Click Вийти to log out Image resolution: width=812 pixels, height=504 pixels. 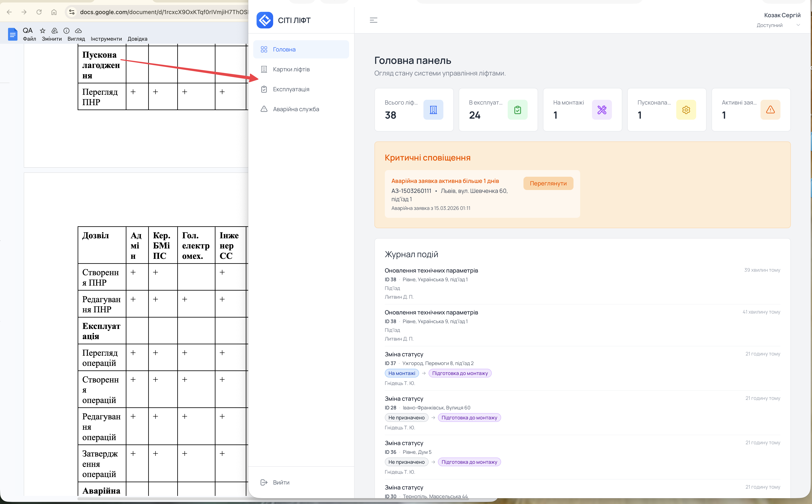pyautogui.click(x=281, y=482)
